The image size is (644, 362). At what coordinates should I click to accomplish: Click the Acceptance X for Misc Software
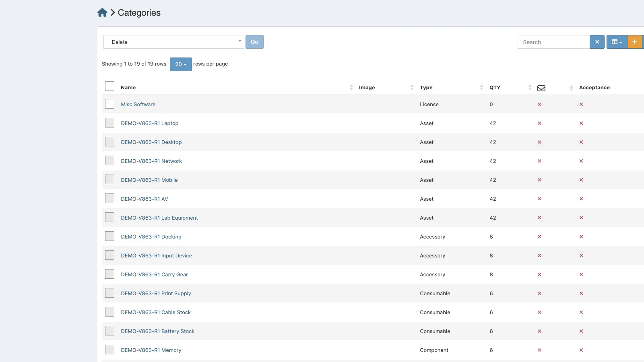[x=581, y=104]
